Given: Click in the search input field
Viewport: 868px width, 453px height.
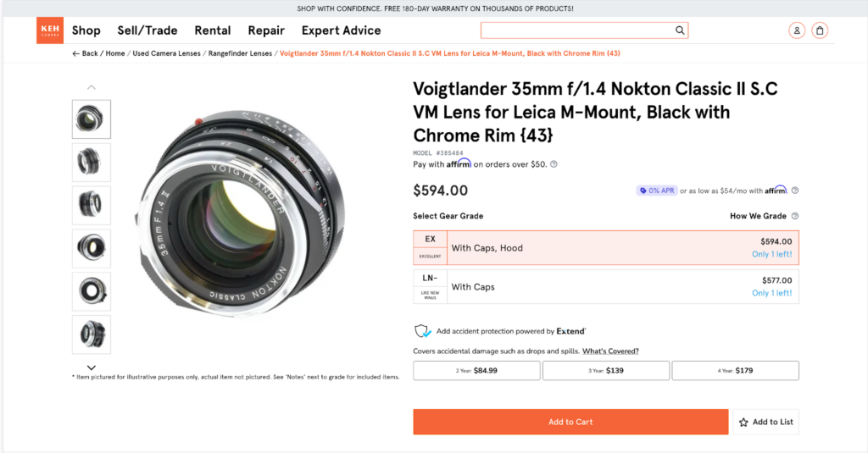Looking at the screenshot, I should (576, 30).
